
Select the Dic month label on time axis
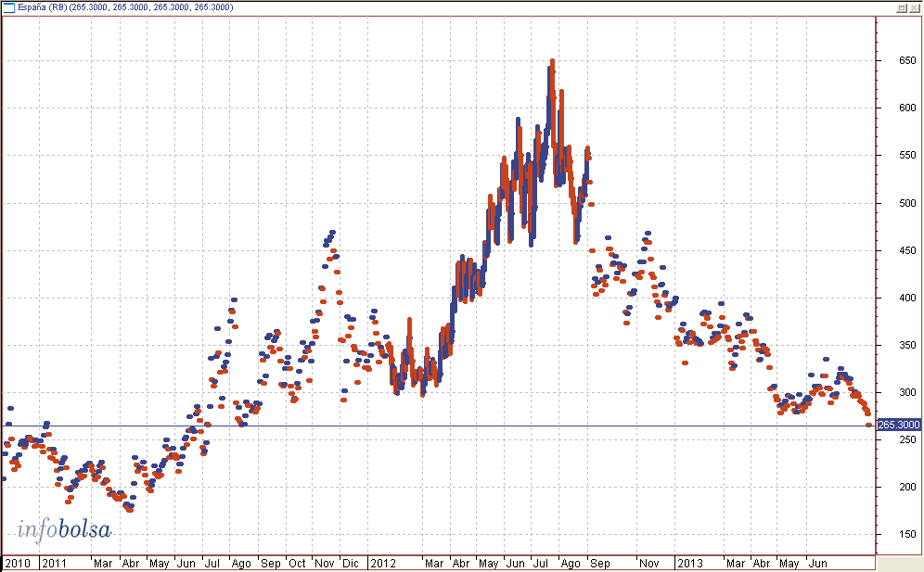351,563
